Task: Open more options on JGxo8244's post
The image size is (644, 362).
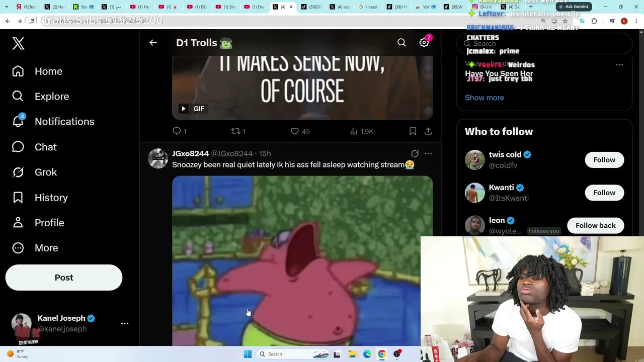Action: (x=428, y=153)
